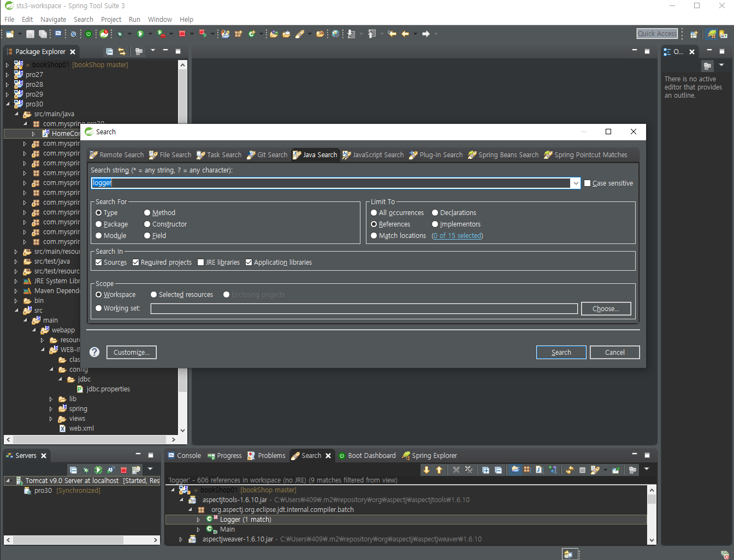Click the Cancel button in dialog
The height and width of the screenshot is (560, 734).
614,353
